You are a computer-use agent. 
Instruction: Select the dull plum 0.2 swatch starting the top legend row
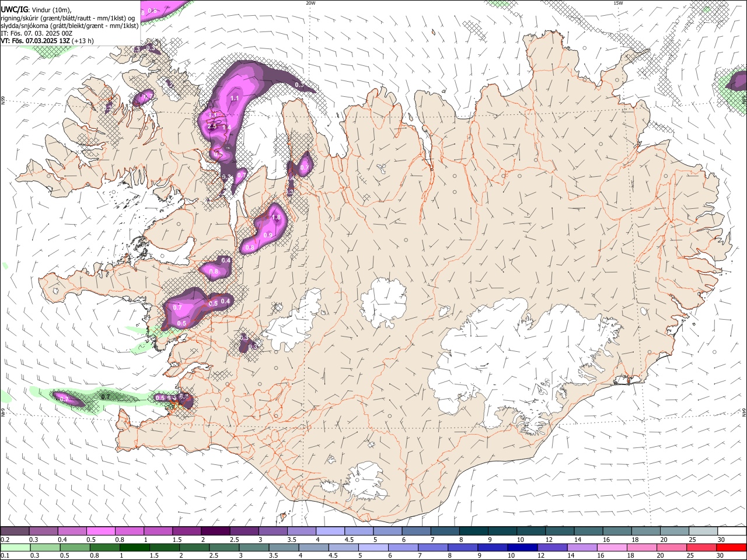pos(15,531)
